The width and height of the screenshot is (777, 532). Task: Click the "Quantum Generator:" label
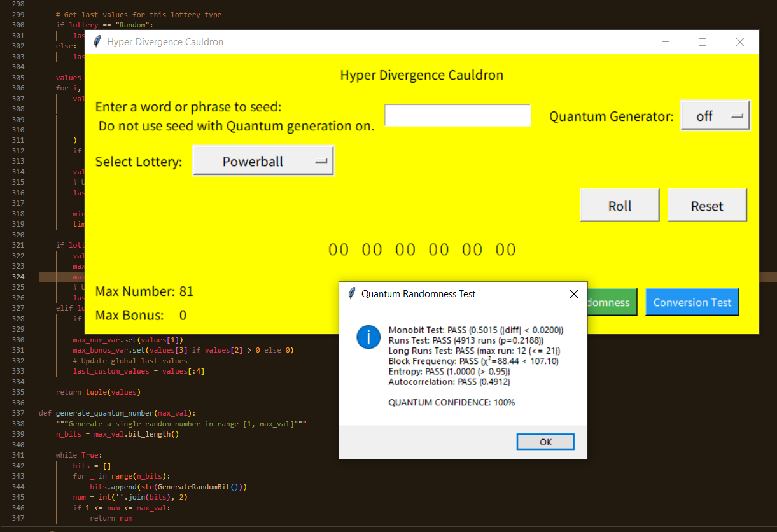pos(612,116)
